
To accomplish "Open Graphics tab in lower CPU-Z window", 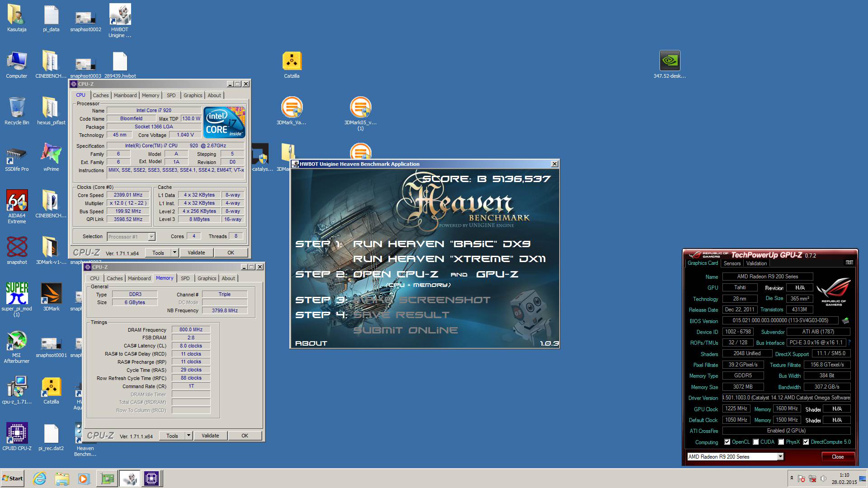I will 207,278.
